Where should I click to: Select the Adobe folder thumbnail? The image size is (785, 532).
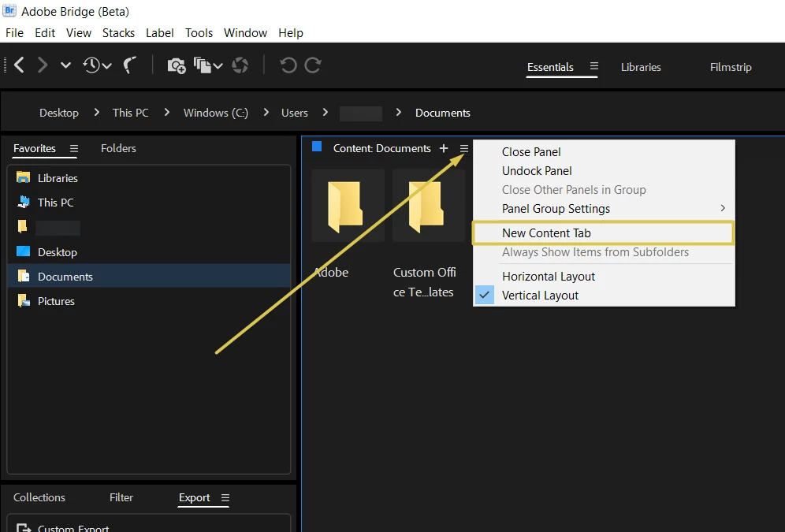(348, 206)
